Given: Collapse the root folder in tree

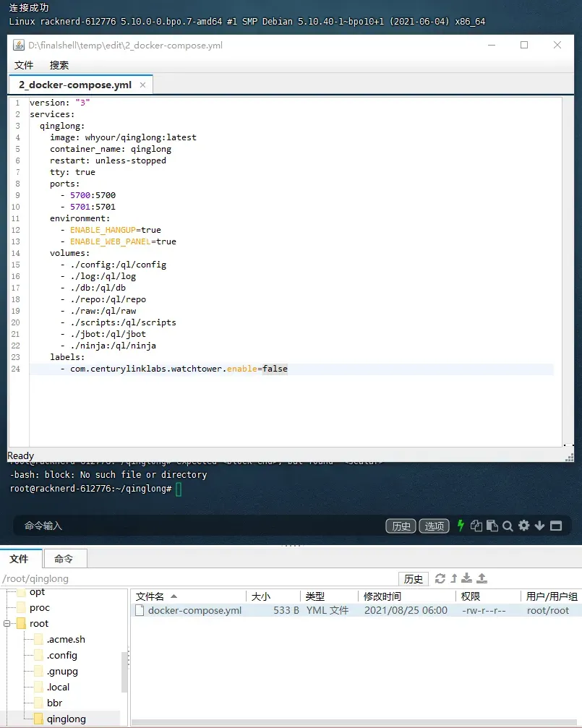Looking at the screenshot, I should pyautogui.click(x=7, y=624).
